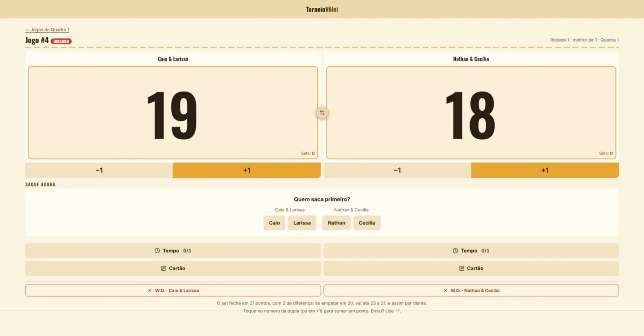Click the 'Rodada 1 · melhor de 1 · Quadra 1' text
Screen dimensions: 644x336
click(x=584, y=40)
